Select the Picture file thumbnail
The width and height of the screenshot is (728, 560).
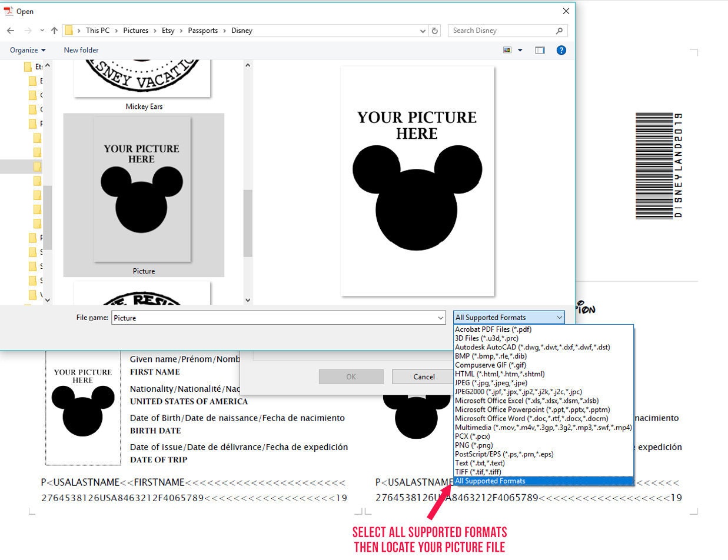[x=142, y=189]
